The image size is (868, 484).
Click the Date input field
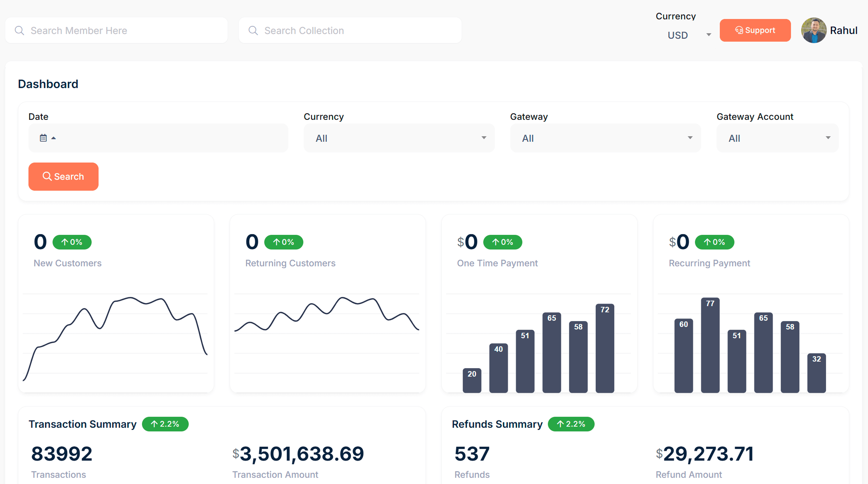pos(158,138)
